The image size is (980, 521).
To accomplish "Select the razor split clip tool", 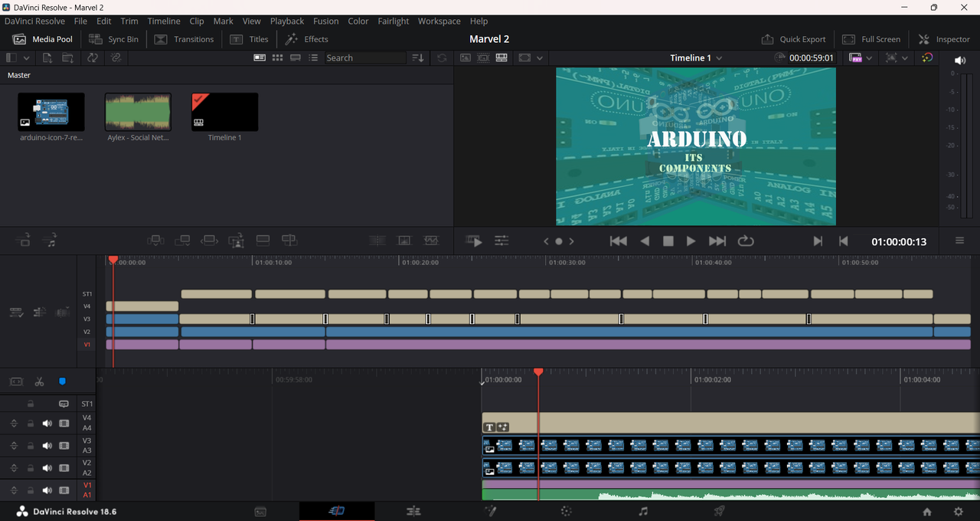I will (x=39, y=382).
